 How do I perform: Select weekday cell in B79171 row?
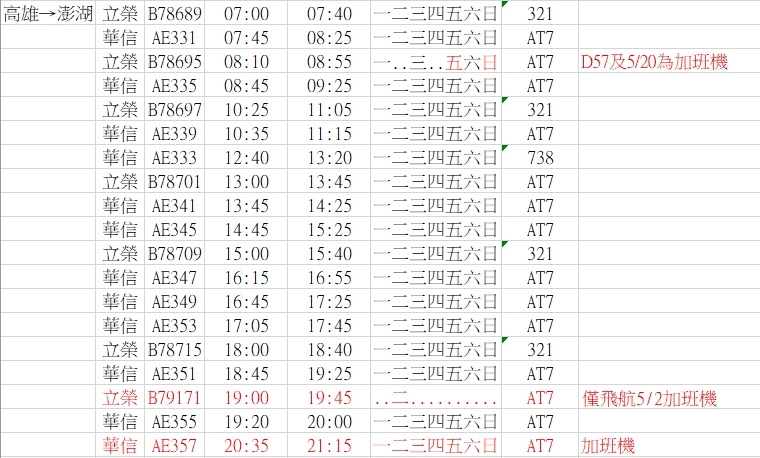(436, 398)
